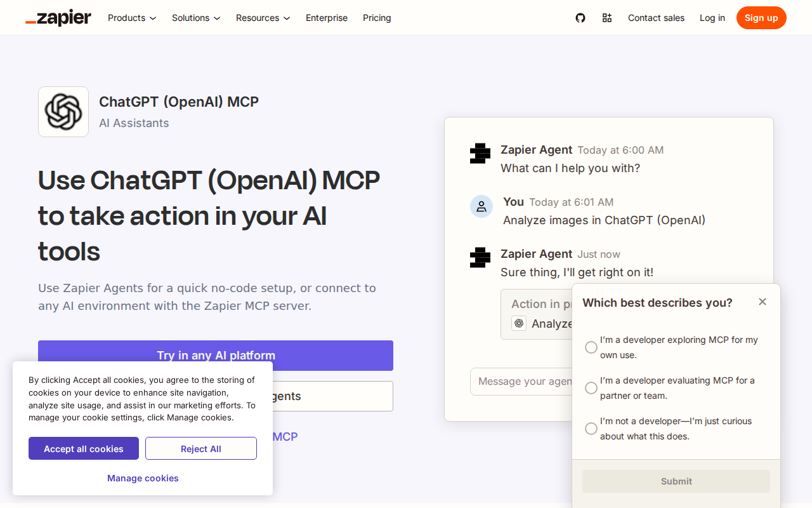Viewport: 812px width, 508px height.
Task: Click Try in any AI platform
Action: point(216,356)
